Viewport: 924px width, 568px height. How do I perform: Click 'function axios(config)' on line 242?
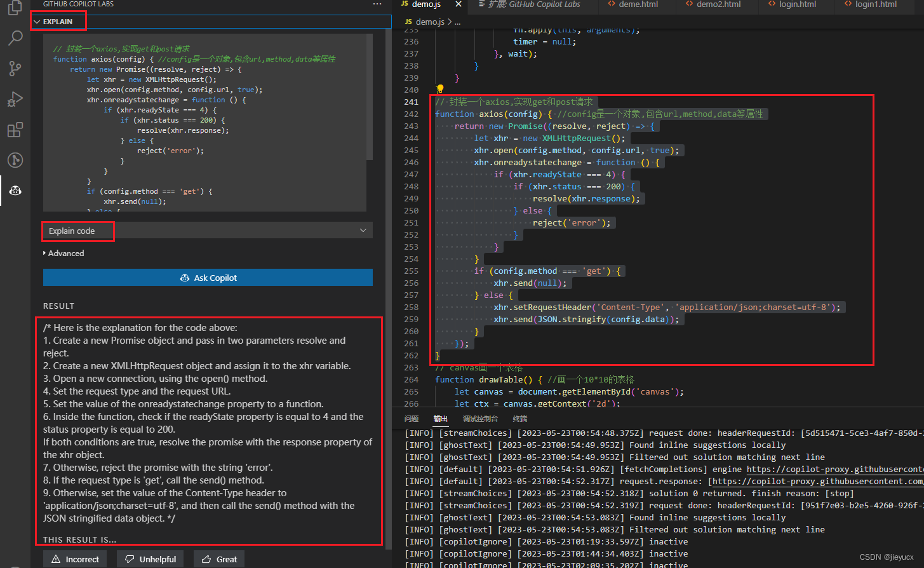pos(488,114)
